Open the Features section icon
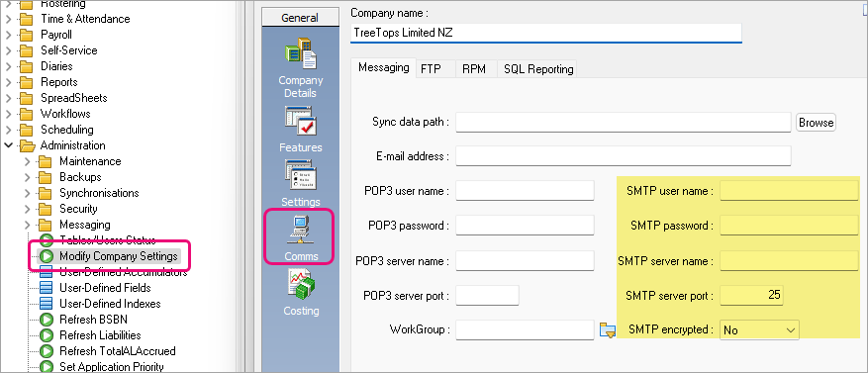Screen dimensions: 868x373 pos(301,121)
